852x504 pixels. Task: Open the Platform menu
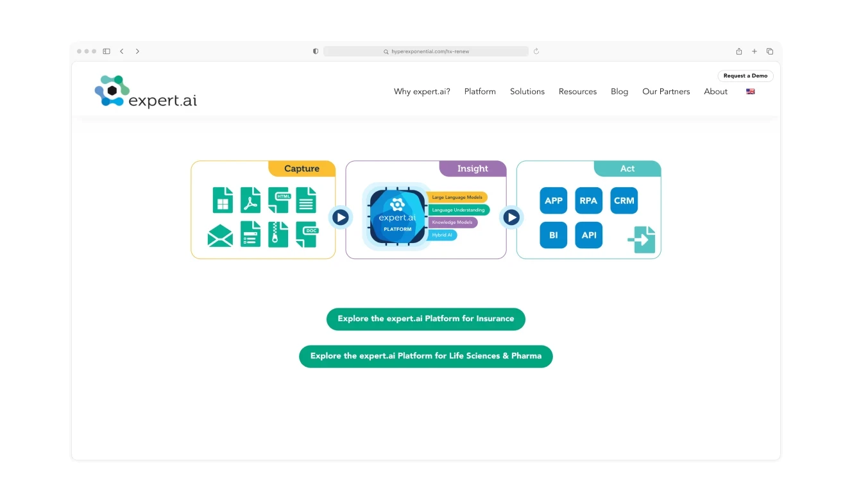tap(480, 92)
